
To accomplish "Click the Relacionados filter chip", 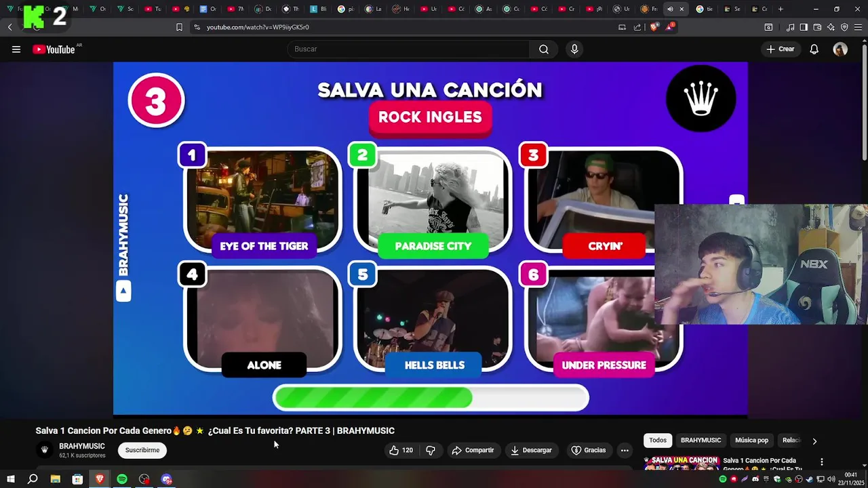I will [x=791, y=440].
